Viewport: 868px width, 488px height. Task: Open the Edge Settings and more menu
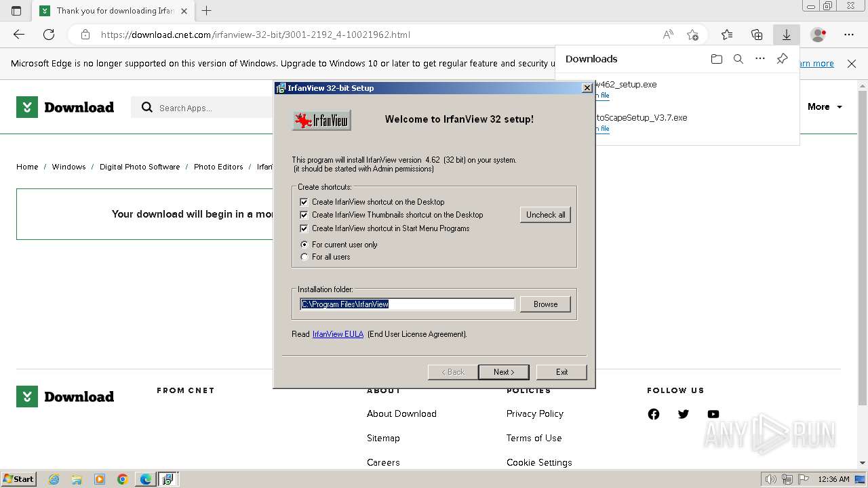[849, 35]
